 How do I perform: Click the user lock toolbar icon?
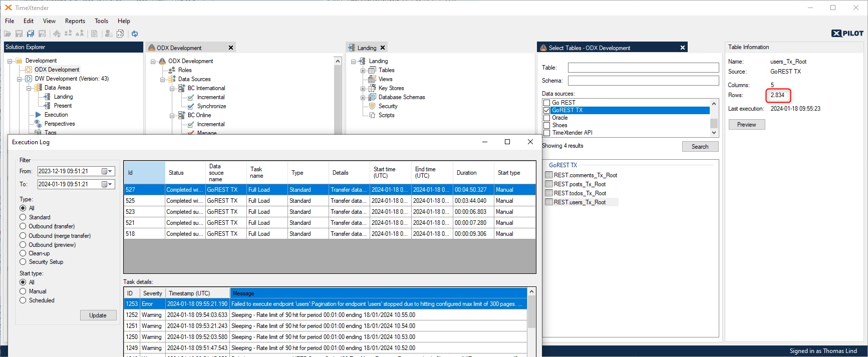tap(108, 34)
